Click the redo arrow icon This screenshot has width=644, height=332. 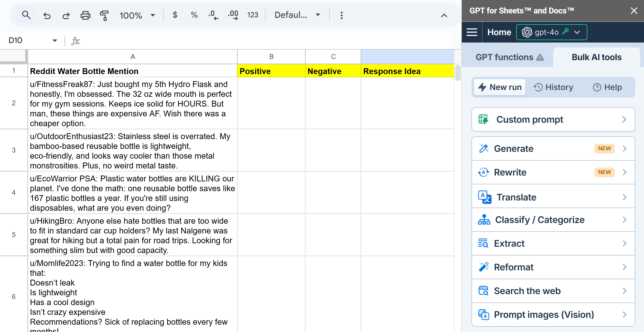point(66,15)
